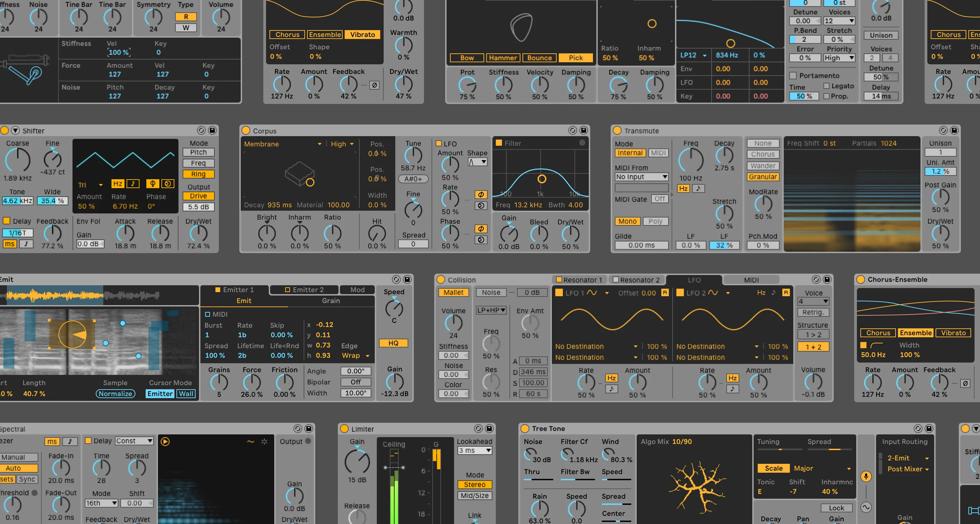Click the Corpus Dry/Wet knob
The height and width of the screenshot is (524, 980).
click(x=570, y=234)
